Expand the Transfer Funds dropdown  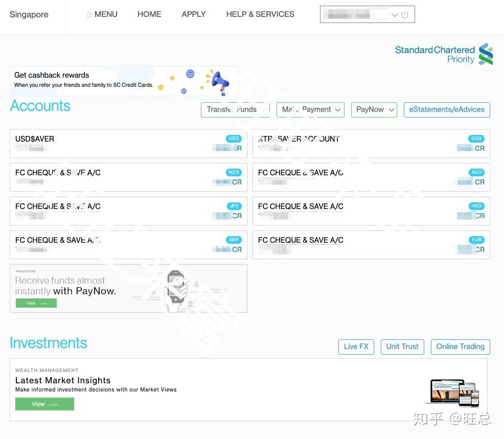click(235, 109)
